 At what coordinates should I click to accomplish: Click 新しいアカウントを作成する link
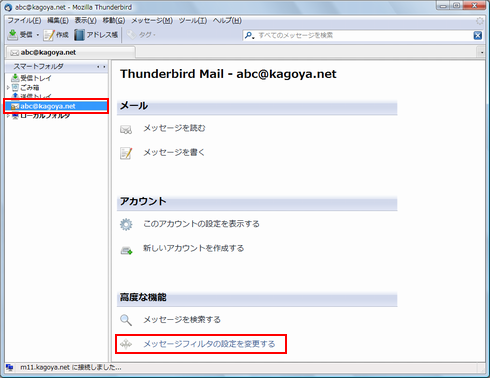[194, 248]
